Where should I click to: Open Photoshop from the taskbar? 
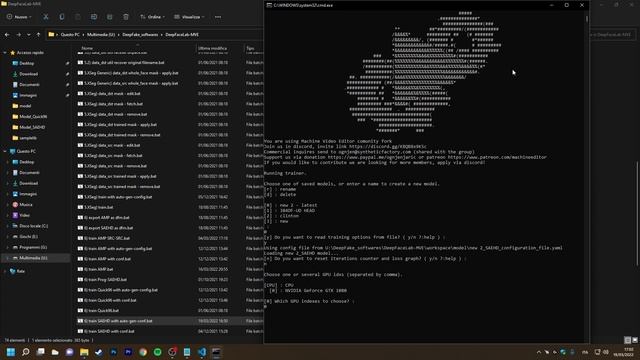113,352
